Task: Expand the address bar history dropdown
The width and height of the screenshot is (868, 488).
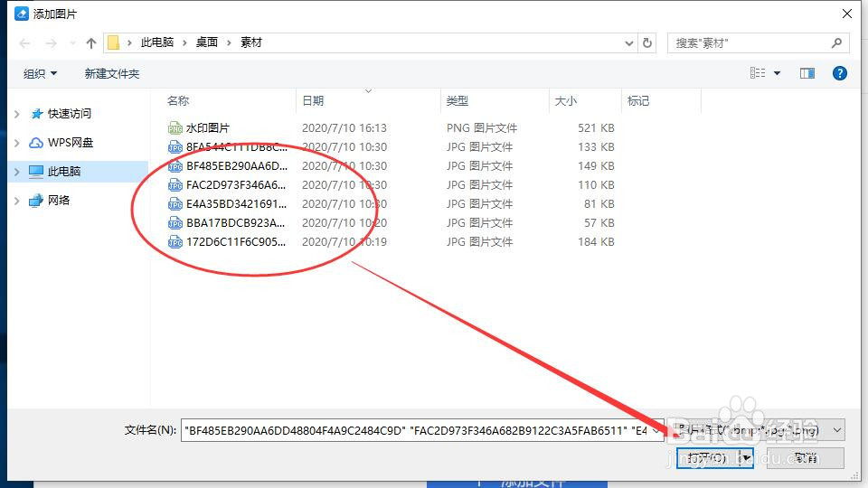Action: pos(629,43)
